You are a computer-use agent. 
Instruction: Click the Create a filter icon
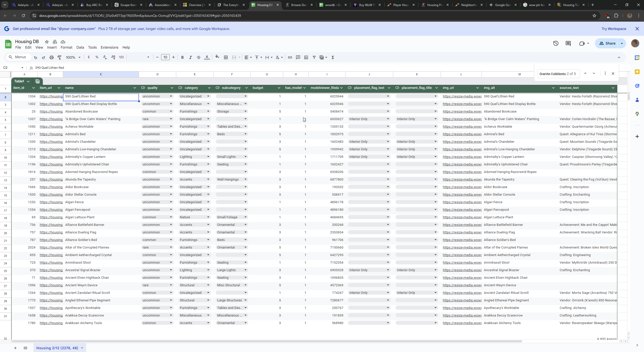click(314, 57)
